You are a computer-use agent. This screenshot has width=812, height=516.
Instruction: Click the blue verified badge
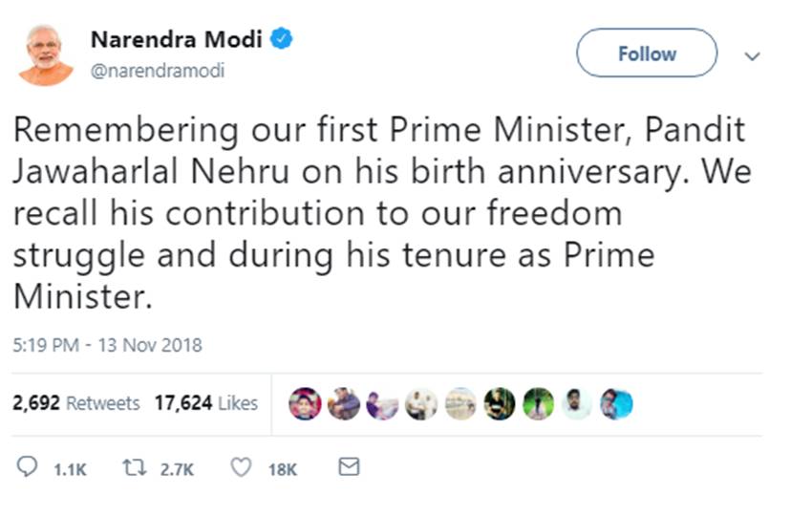[282, 39]
